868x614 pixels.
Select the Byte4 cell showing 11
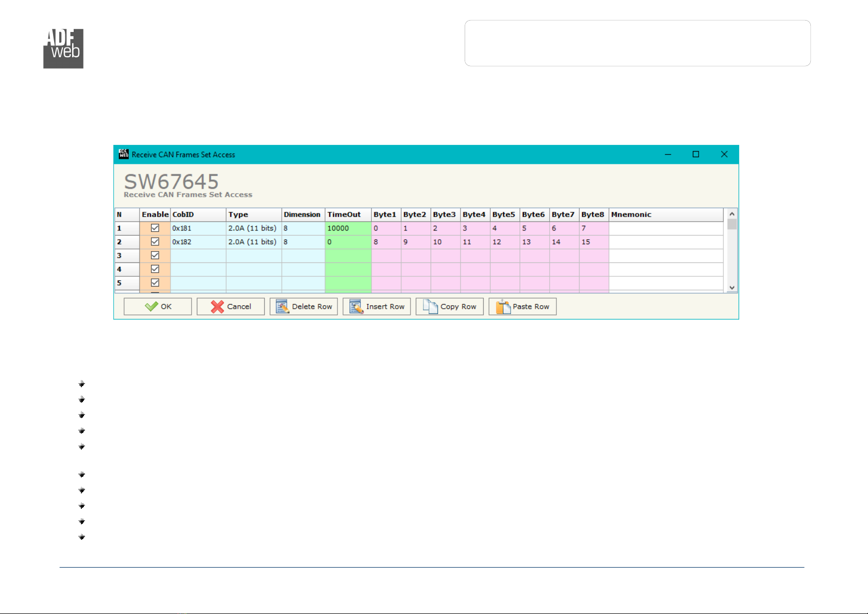coord(475,242)
